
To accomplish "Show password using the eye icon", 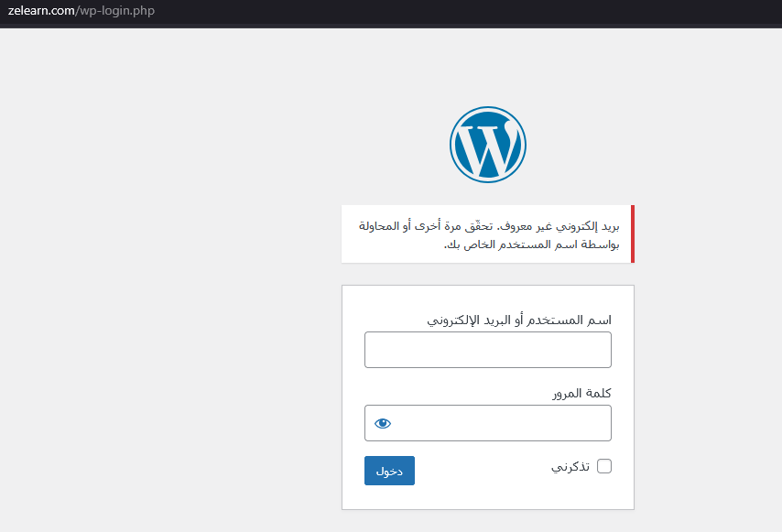I will 383,423.
